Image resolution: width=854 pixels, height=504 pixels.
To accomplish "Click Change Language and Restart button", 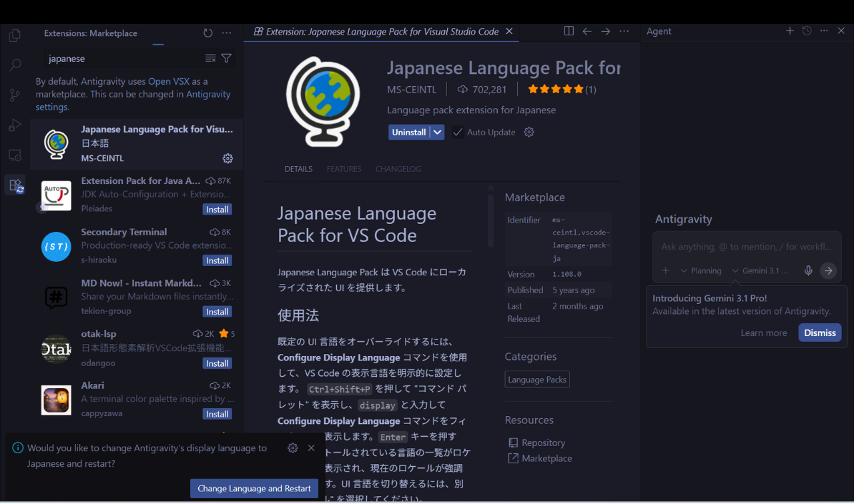I will pyautogui.click(x=254, y=489).
